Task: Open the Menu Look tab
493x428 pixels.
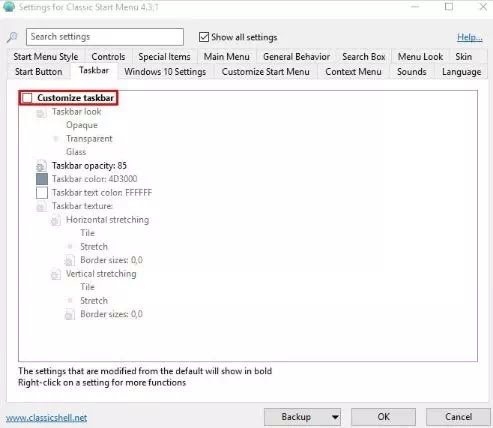Action: tap(420, 57)
